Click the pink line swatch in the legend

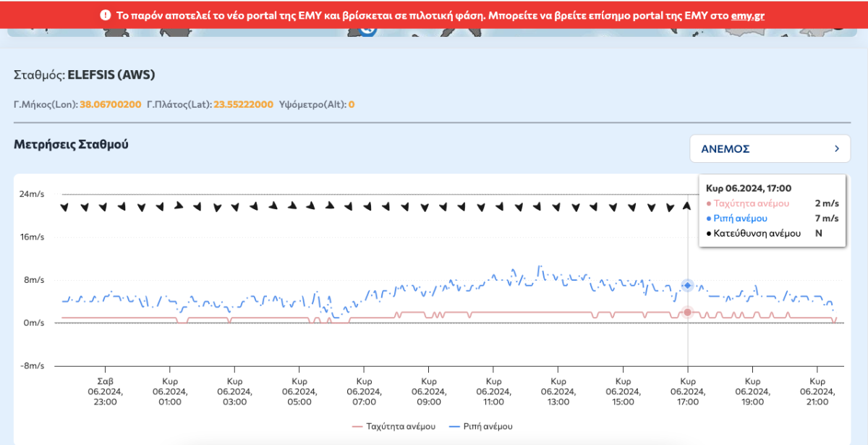[356, 426]
